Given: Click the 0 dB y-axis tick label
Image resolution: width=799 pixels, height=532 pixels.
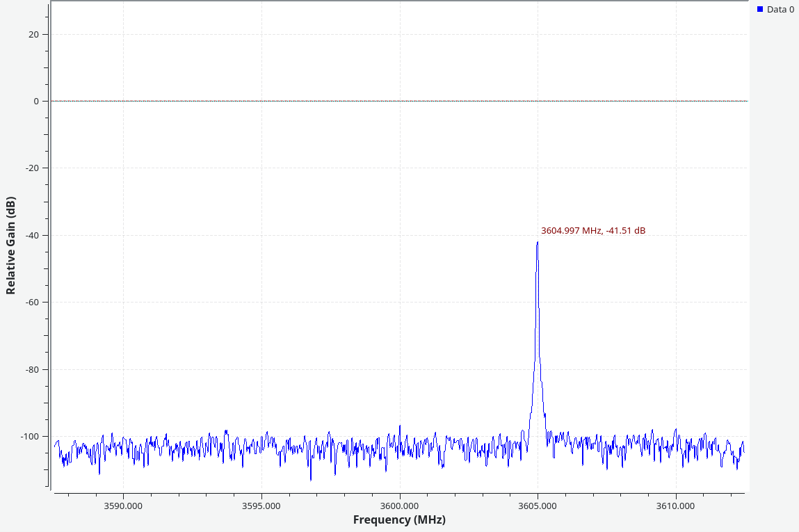Looking at the screenshot, I should pos(36,102).
